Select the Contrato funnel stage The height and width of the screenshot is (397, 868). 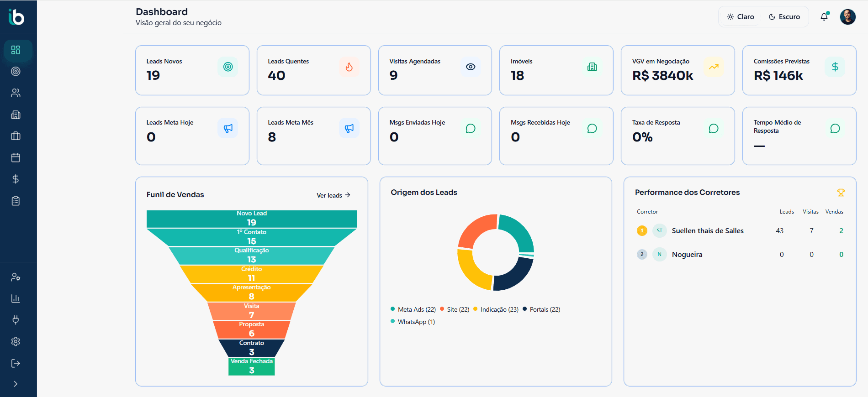click(252, 348)
